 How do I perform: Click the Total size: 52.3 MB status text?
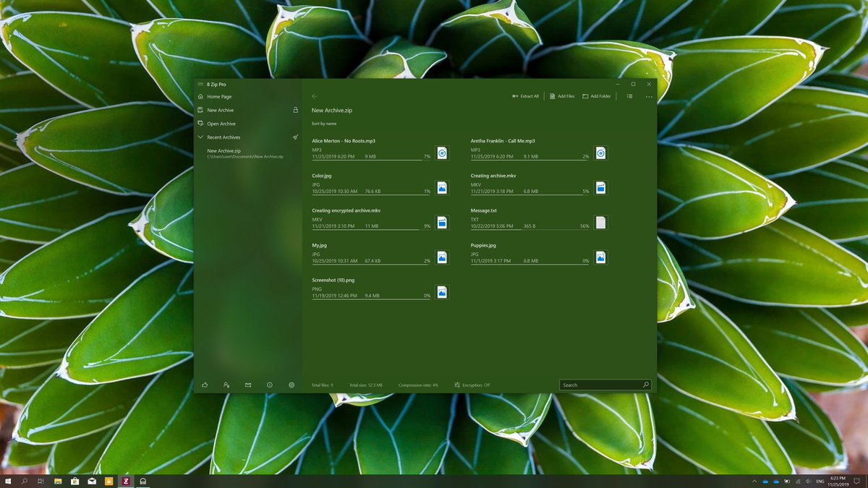coord(366,385)
